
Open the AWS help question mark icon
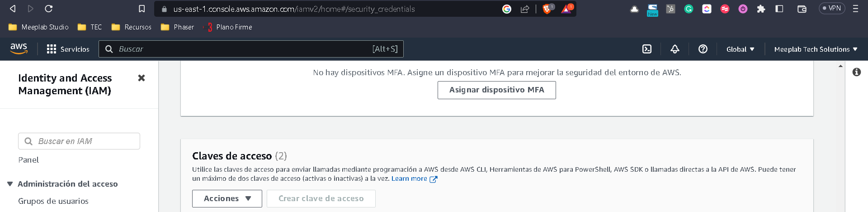click(x=703, y=49)
